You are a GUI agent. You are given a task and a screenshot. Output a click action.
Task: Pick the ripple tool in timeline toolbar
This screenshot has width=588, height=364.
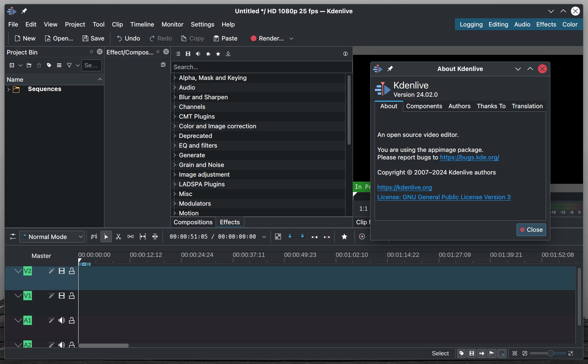click(155, 236)
